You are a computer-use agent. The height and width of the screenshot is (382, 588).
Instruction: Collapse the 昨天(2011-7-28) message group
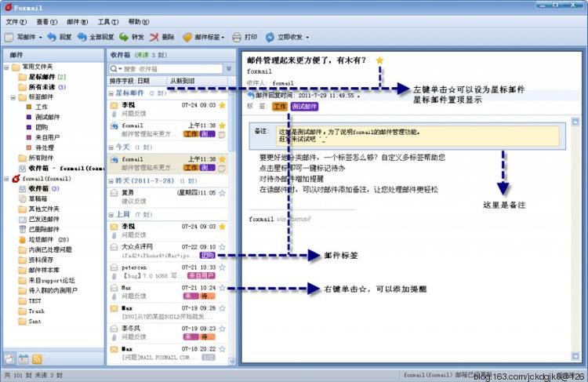pyautogui.click(x=111, y=181)
